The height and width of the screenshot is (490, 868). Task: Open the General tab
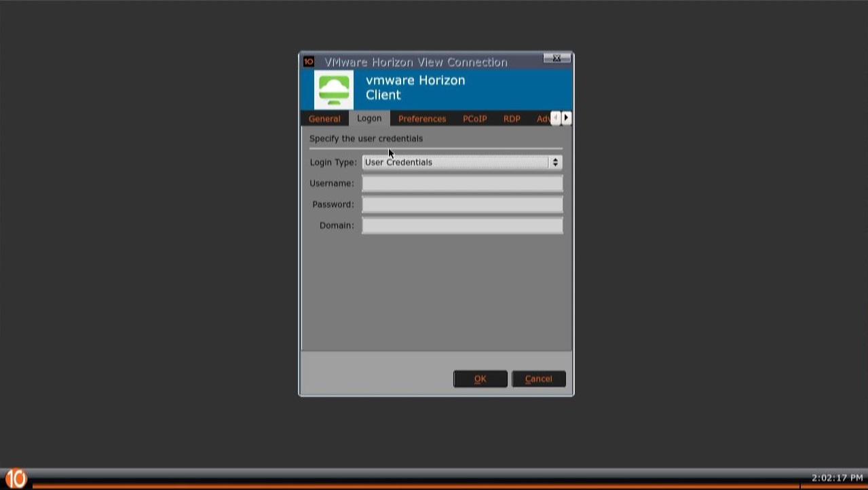click(x=324, y=119)
